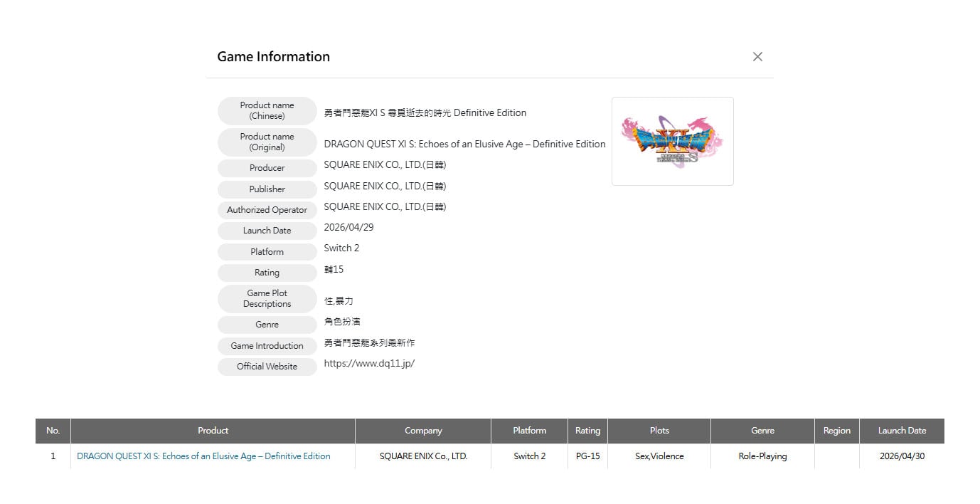980x504 pixels.
Task: Click the official website URL www.dq11.jp
Action: tap(369, 362)
